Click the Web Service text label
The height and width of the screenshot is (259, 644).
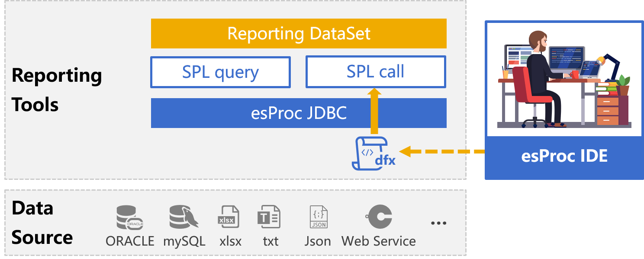379,241
